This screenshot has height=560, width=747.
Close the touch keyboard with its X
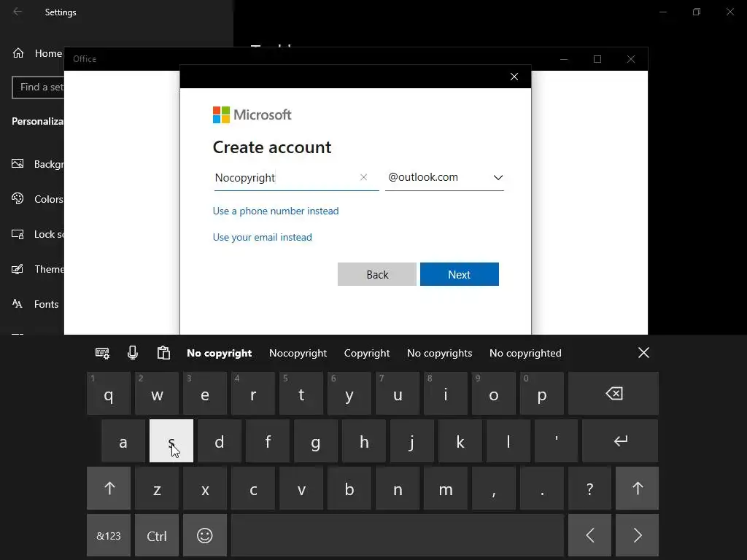point(643,353)
